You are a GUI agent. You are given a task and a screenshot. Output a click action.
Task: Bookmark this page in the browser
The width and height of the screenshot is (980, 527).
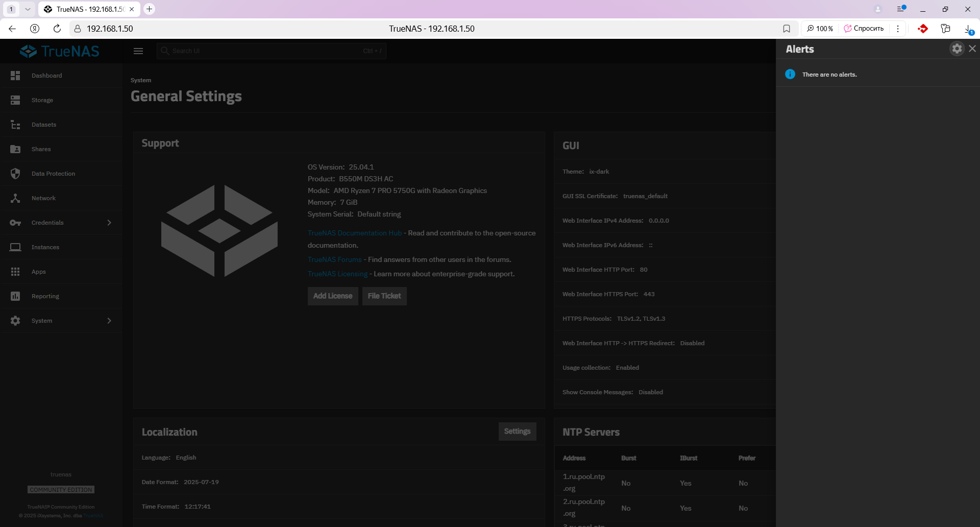click(x=787, y=29)
